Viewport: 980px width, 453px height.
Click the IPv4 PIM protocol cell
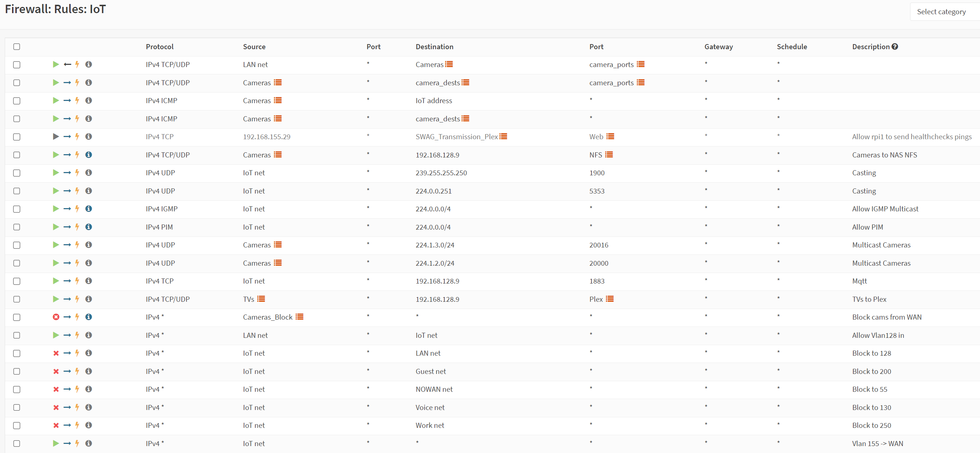[x=160, y=227]
